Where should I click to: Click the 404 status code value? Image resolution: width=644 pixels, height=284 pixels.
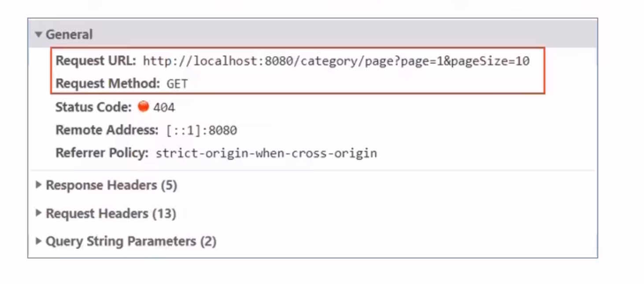[x=164, y=107]
